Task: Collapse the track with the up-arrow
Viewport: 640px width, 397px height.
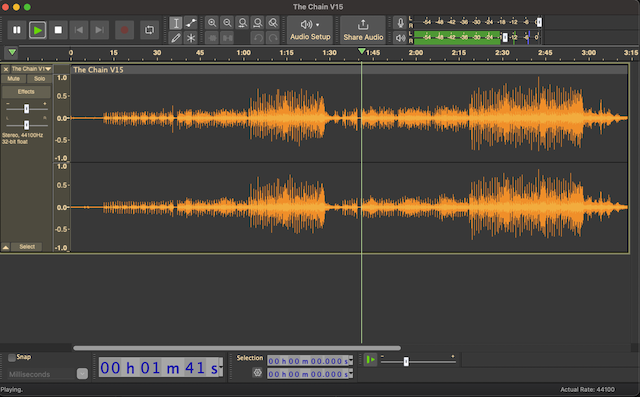Action: [x=6, y=247]
